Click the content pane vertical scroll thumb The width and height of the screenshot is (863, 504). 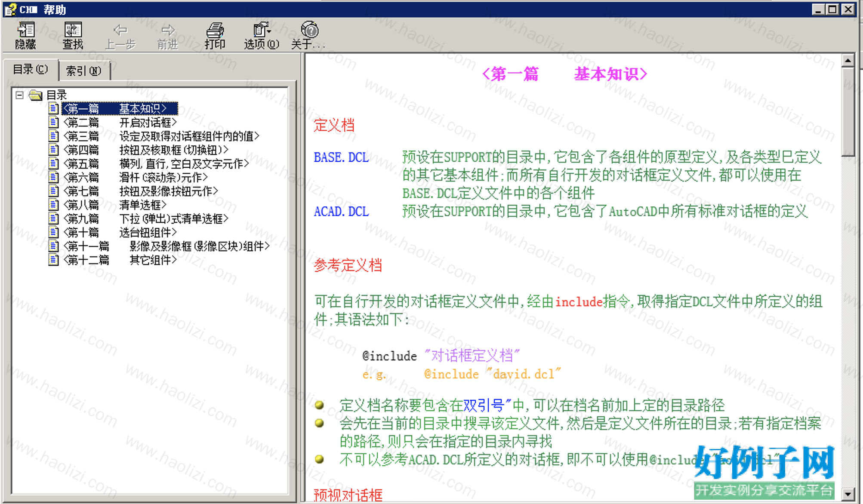(848, 112)
